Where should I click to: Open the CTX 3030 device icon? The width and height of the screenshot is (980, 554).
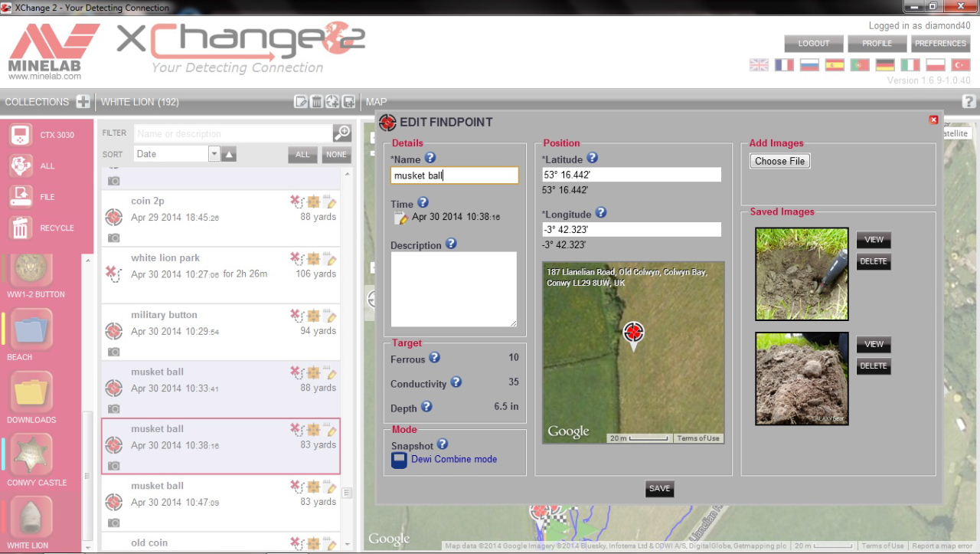tap(21, 135)
